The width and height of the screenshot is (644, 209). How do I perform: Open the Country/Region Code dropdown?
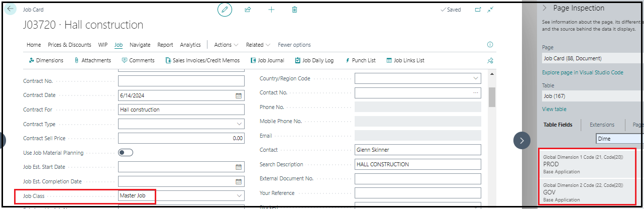(x=476, y=79)
